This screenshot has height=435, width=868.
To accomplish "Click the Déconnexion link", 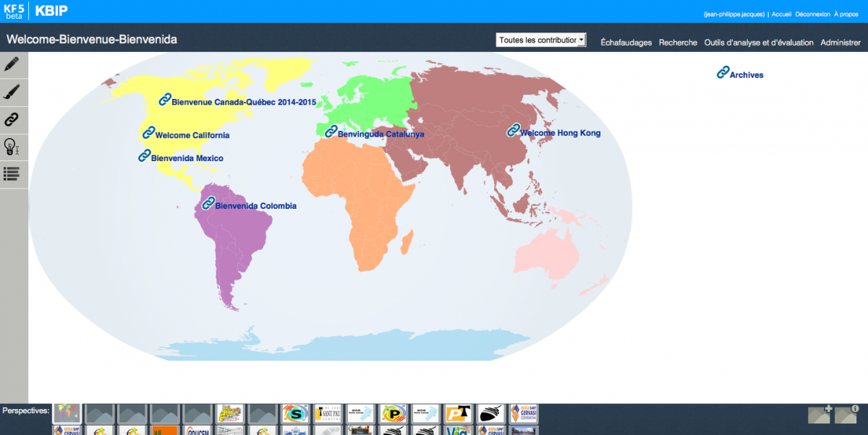I will click(812, 14).
